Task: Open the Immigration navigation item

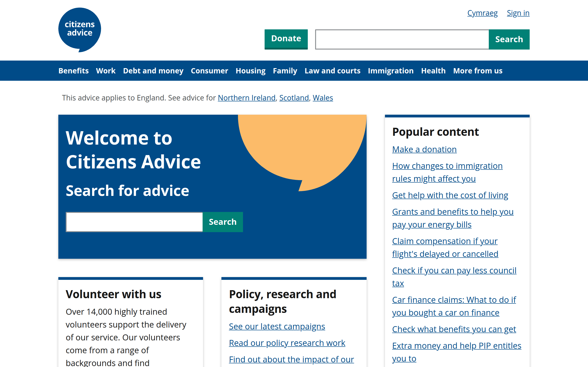Action: [390, 71]
